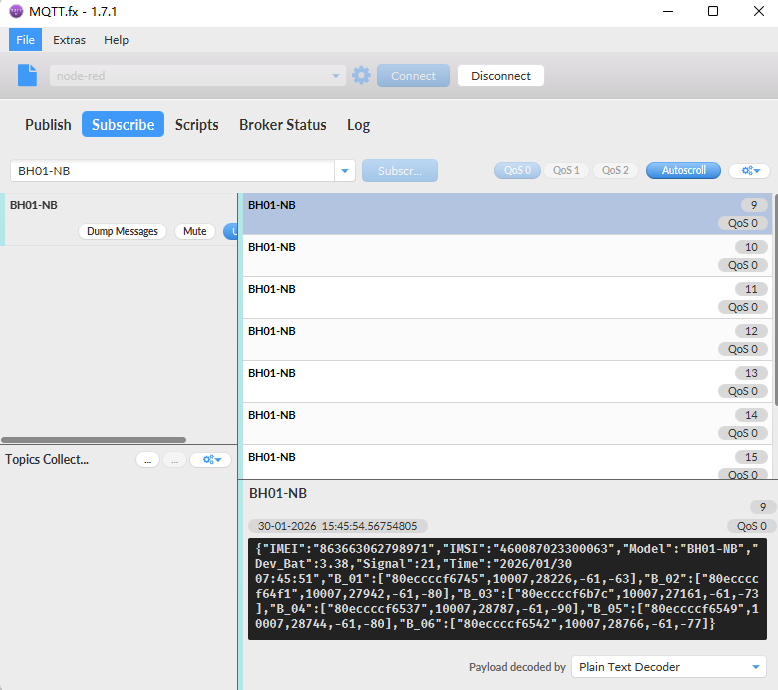Switch to the Publish tab
The width and height of the screenshot is (778, 690).
[x=48, y=125]
